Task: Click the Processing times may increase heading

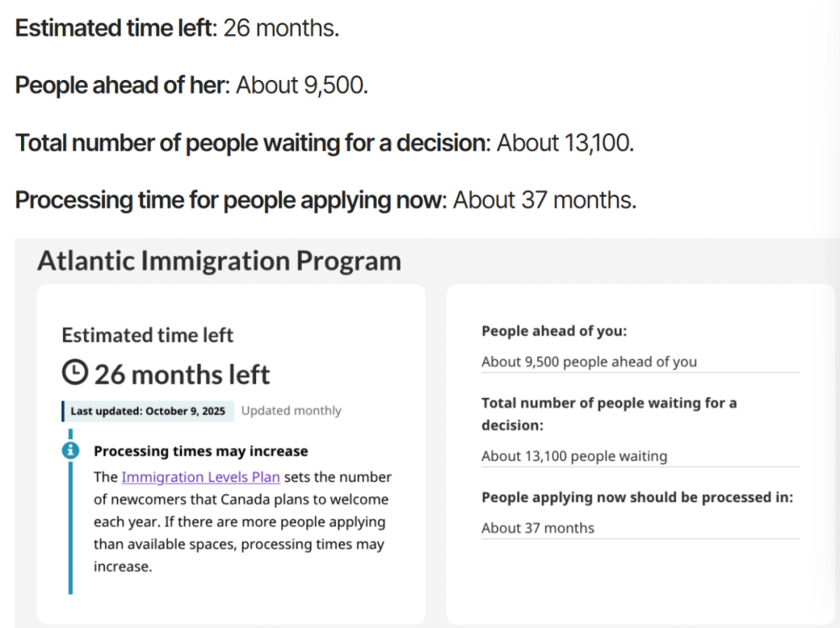Action: click(201, 451)
